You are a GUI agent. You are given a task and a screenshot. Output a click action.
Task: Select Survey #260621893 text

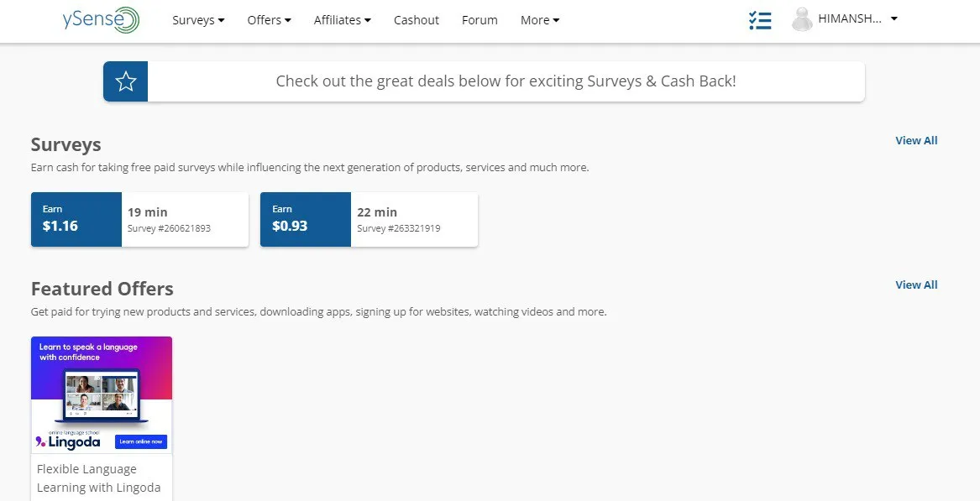coord(169,228)
